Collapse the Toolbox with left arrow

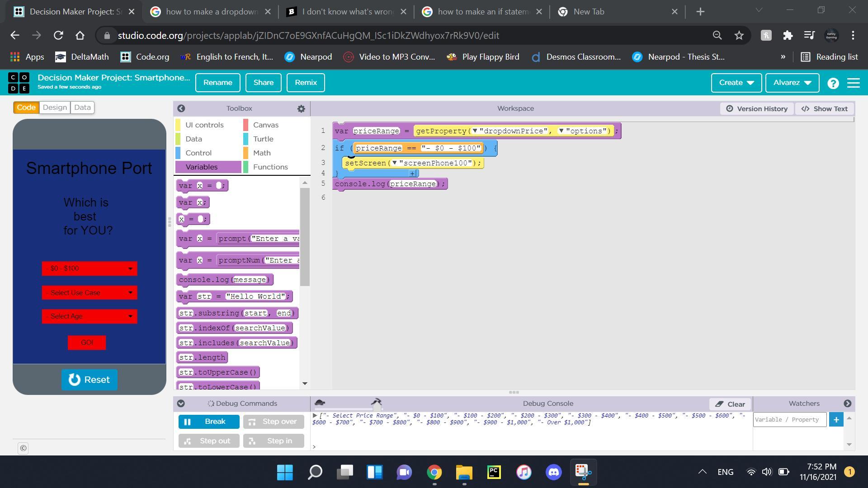click(x=181, y=108)
